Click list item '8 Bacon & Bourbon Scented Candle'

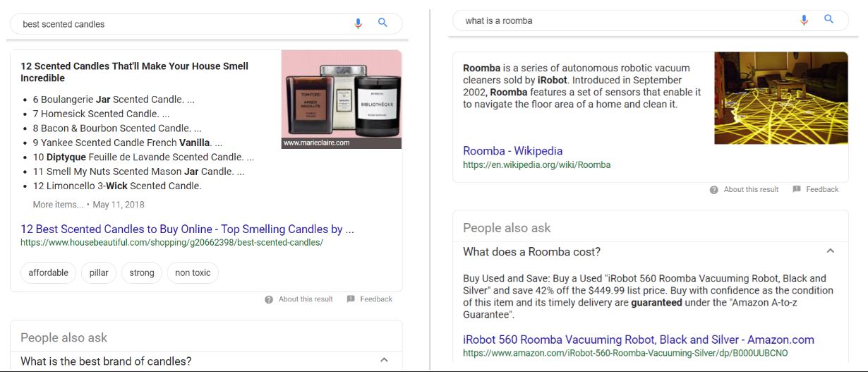[117, 128]
